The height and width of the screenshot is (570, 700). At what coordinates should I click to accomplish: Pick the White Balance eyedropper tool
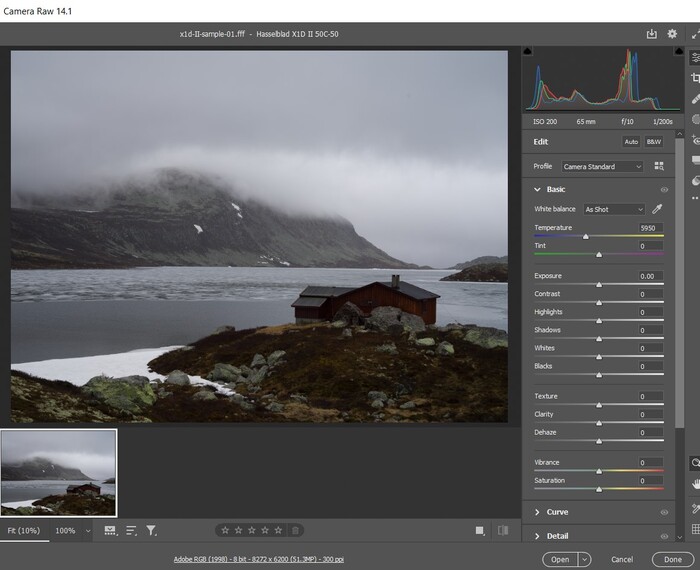pyautogui.click(x=657, y=209)
